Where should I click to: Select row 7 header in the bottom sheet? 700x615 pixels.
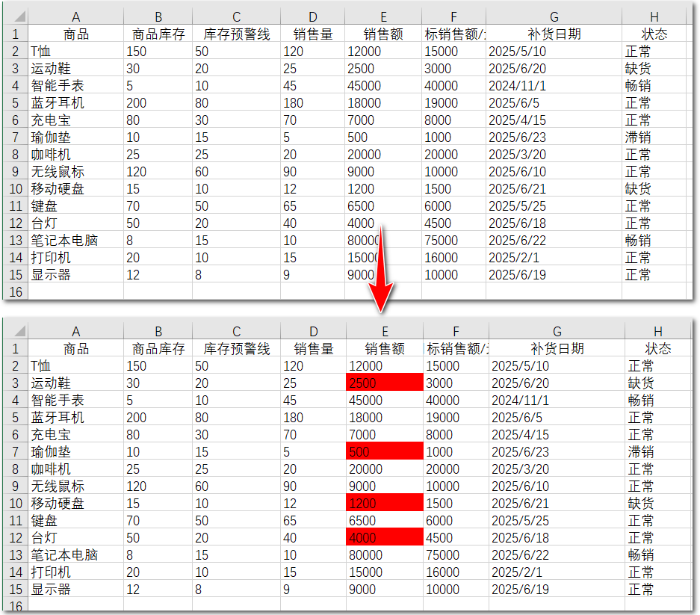click(x=16, y=451)
